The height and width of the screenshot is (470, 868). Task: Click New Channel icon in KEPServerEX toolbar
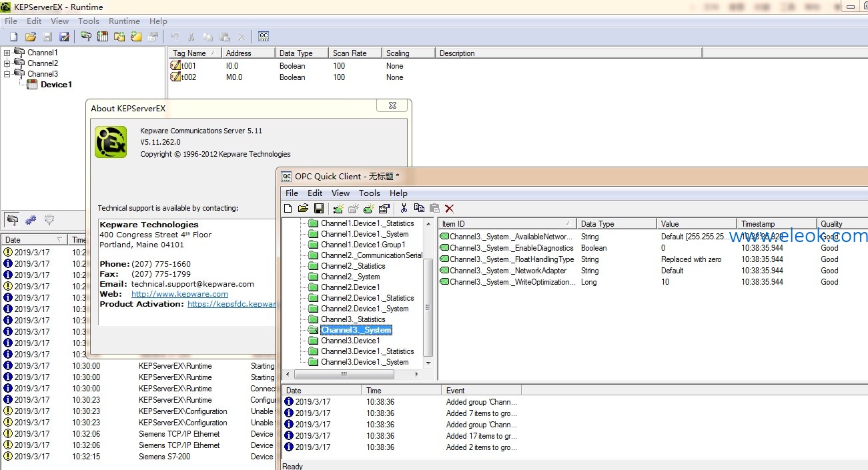86,37
